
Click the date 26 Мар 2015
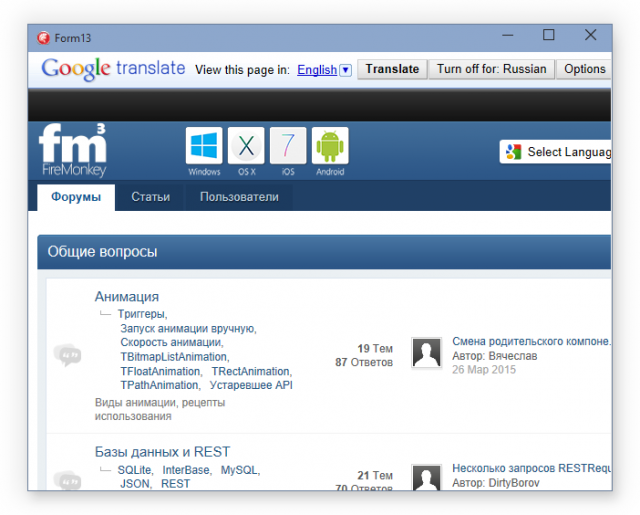[484, 370]
